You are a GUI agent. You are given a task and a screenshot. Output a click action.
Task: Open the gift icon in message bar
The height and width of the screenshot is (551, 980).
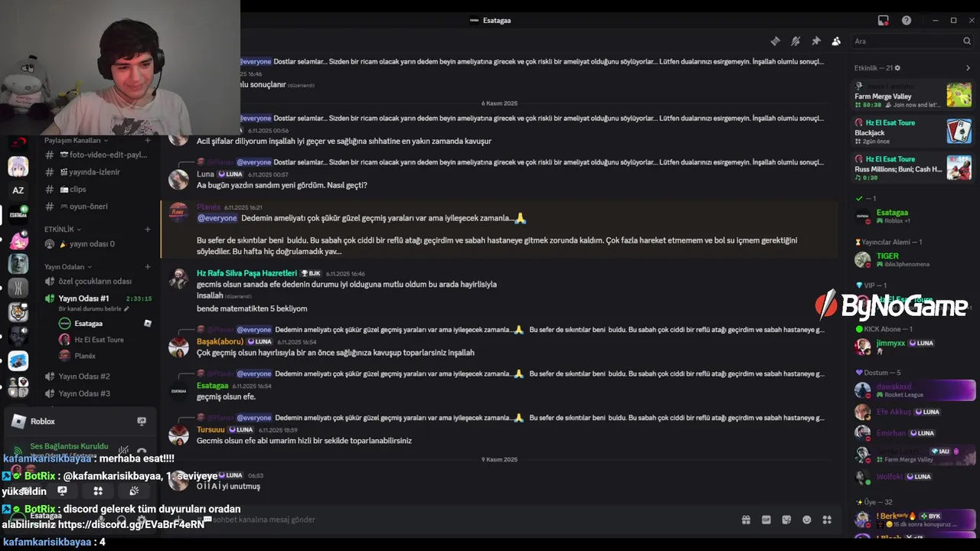746,520
